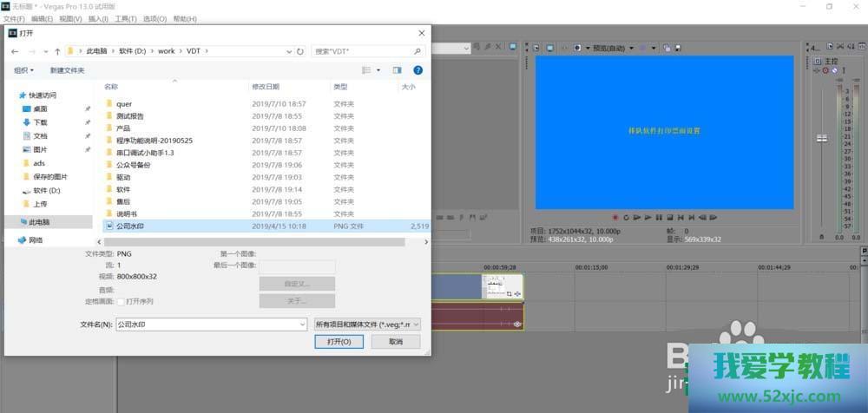
Task: Click the 打开(O) button
Action: (339, 342)
